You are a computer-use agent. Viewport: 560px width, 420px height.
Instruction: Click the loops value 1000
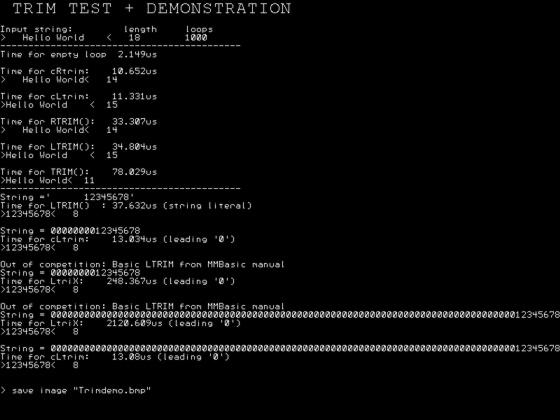pos(196,38)
